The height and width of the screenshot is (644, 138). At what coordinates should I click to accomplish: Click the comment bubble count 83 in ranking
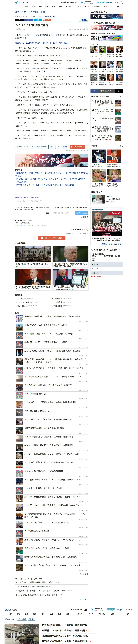(102, 105)
